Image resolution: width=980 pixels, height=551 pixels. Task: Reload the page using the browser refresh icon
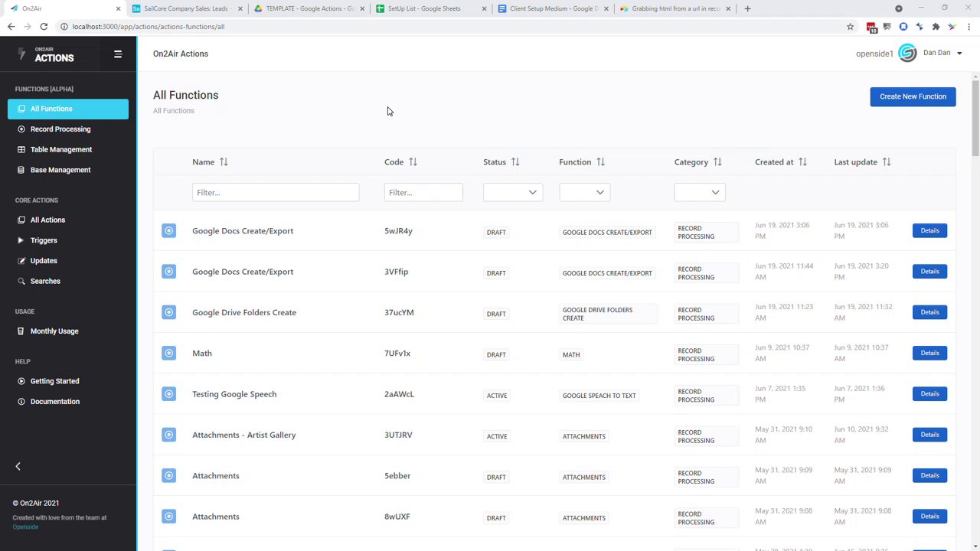pos(44,27)
